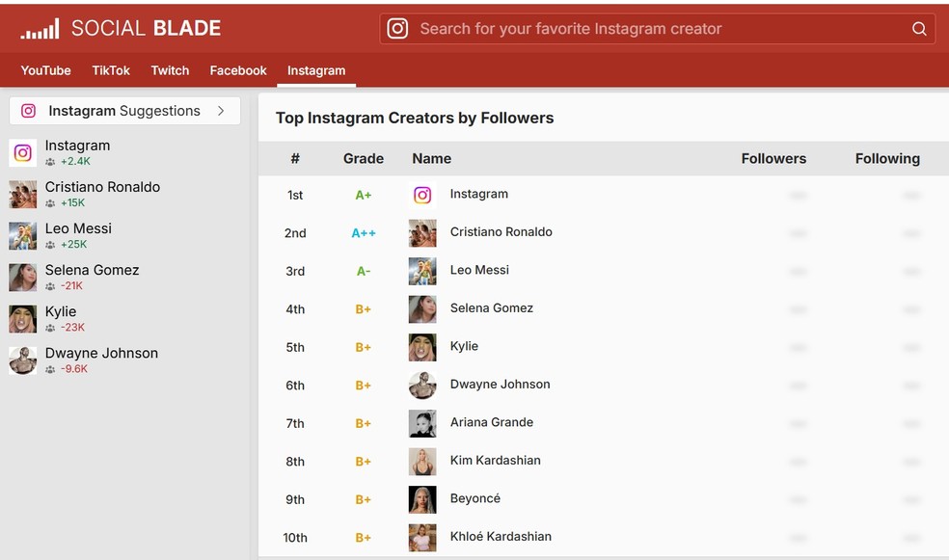Open Cristiano Ronaldo's avatar in the table
Viewport: 949px width, 560px height.
click(x=422, y=233)
